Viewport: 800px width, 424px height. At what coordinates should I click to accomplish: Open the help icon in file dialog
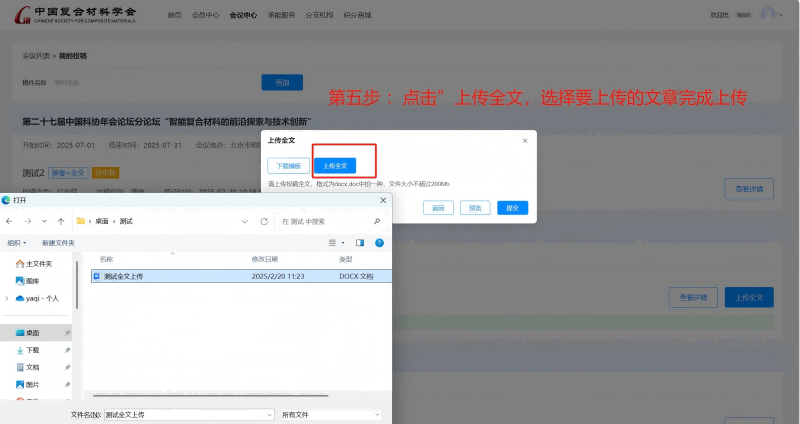379,242
